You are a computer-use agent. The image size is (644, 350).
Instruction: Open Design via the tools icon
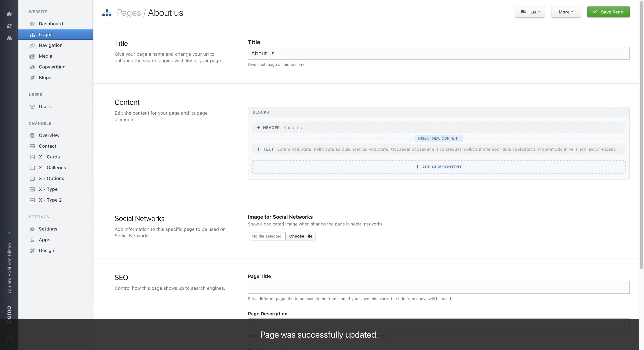tap(46, 250)
